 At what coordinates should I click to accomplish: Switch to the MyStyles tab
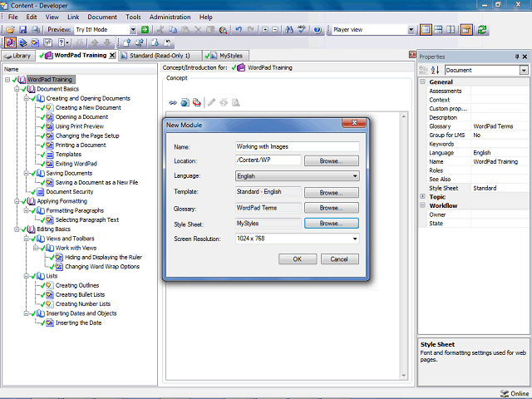tap(226, 56)
